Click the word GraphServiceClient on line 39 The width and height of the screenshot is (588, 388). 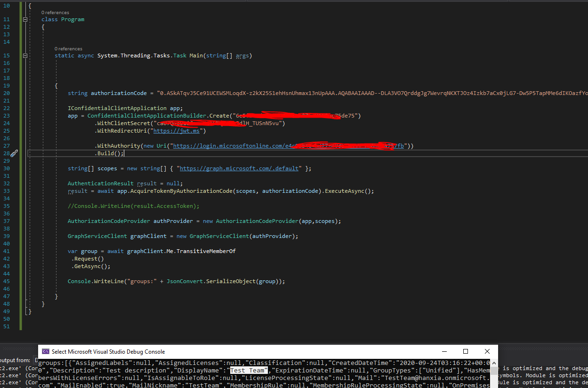click(97, 236)
